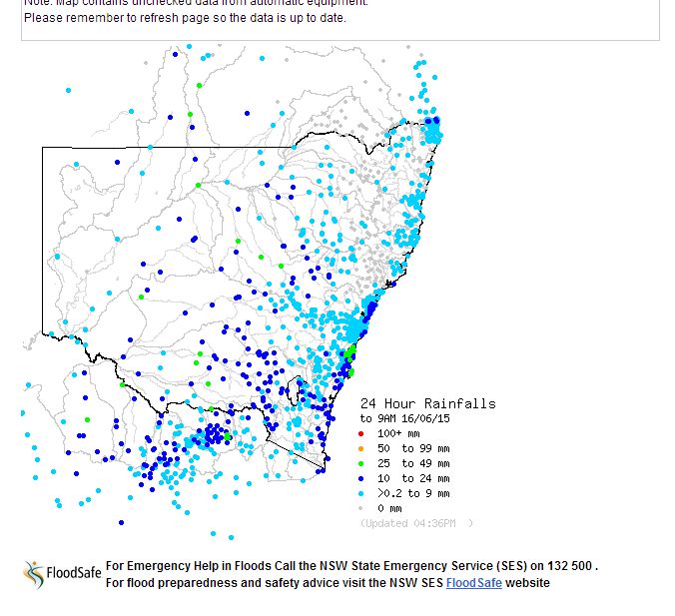Click the red 100+ mm legend dot
Screen dimensions: 675x616
pos(360,433)
